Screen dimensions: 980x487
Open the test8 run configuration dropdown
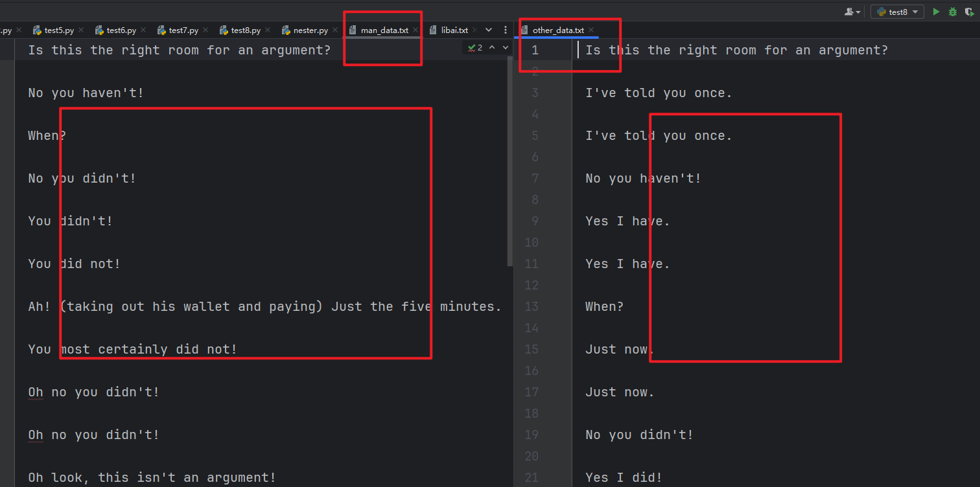point(897,12)
